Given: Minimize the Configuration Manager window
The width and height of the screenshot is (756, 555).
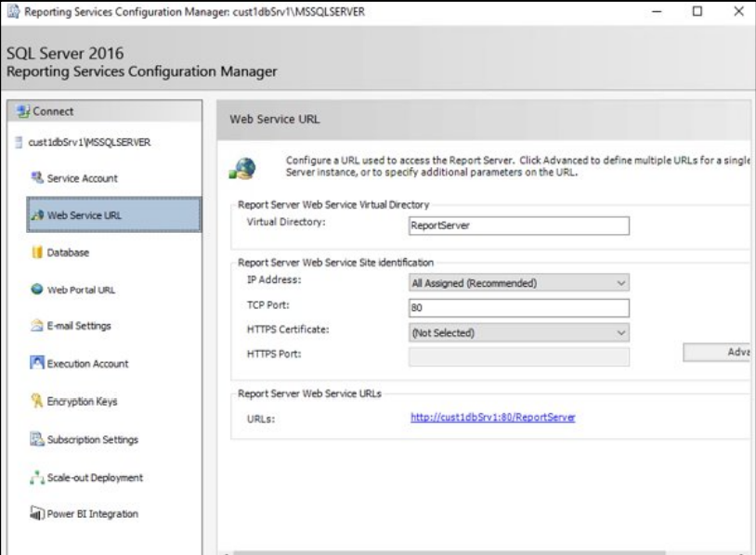Looking at the screenshot, I should coord(657,11).
